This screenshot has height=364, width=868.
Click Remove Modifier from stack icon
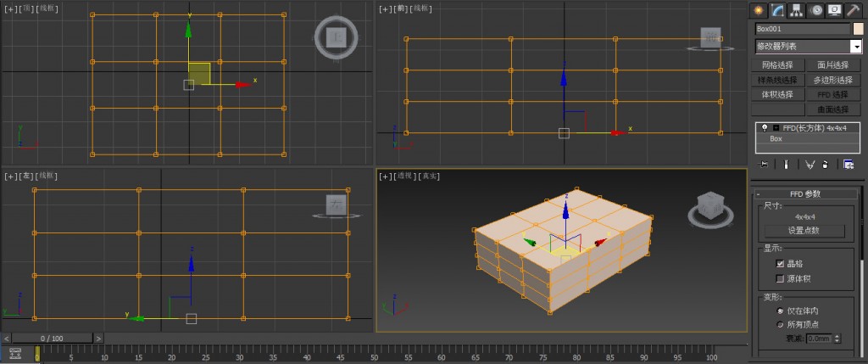tap(825, 165)
